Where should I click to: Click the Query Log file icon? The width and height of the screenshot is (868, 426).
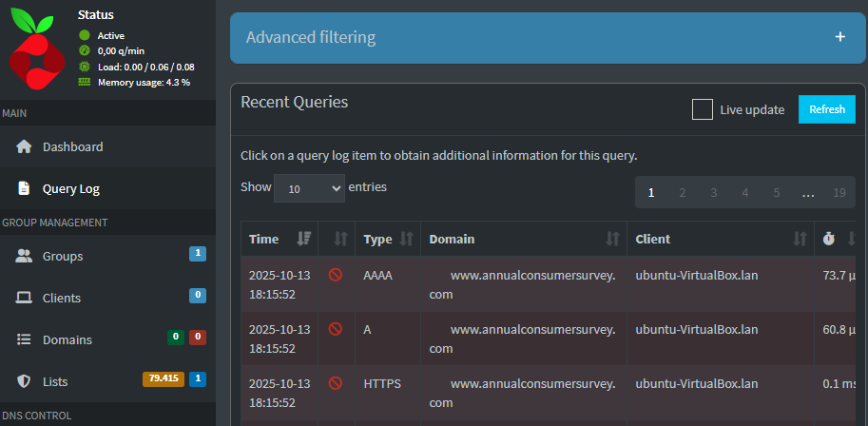[25, 189]
